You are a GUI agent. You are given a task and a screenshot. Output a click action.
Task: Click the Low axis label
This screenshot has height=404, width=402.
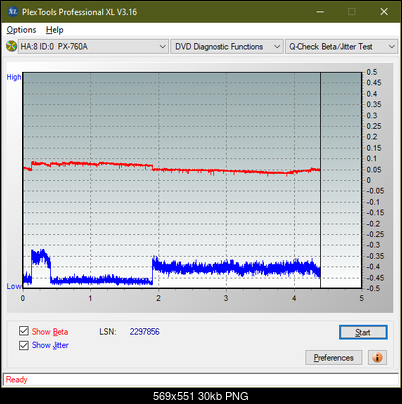click(14, 286)
